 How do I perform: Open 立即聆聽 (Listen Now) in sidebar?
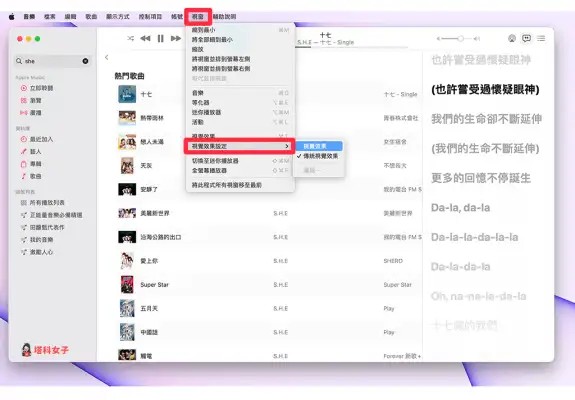coord(37,88)
